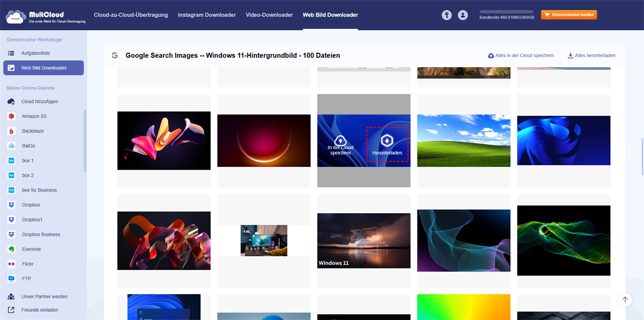Click the Web Bild Downloader sidebar icon
The image size is (644, 320).
click(11, 68)
